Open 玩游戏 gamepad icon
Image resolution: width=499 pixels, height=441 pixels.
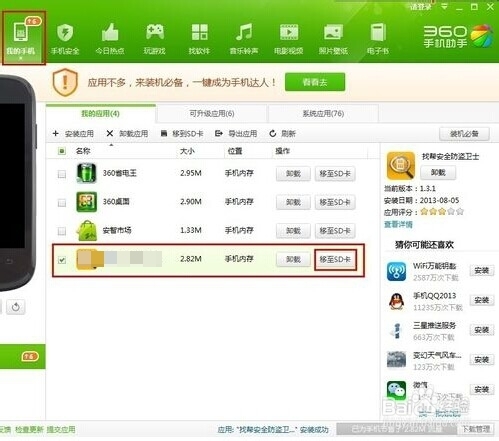click(x=155, y=32)
